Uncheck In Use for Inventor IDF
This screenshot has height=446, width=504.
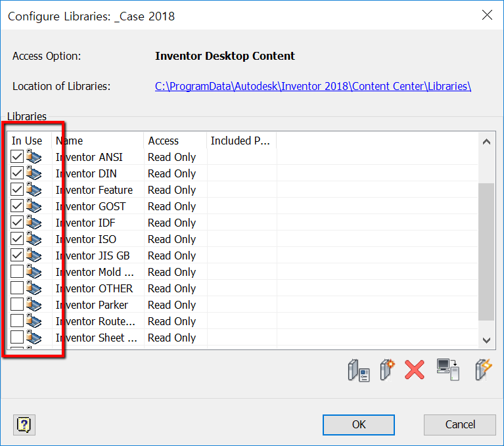click(17, 222)
